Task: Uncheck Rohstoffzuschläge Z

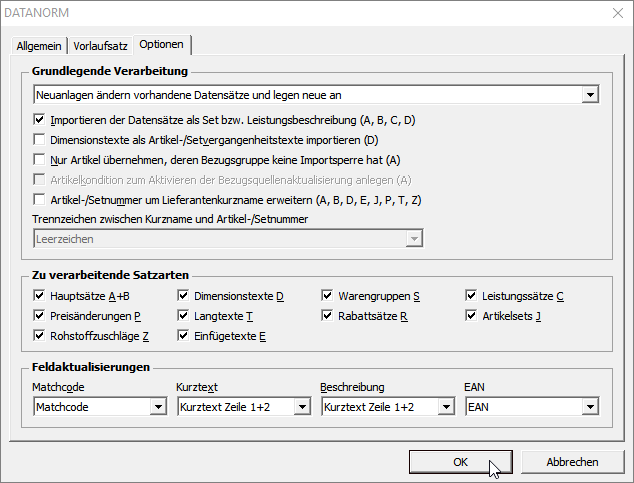Action: pyautogui.click(x=39, y=336)
